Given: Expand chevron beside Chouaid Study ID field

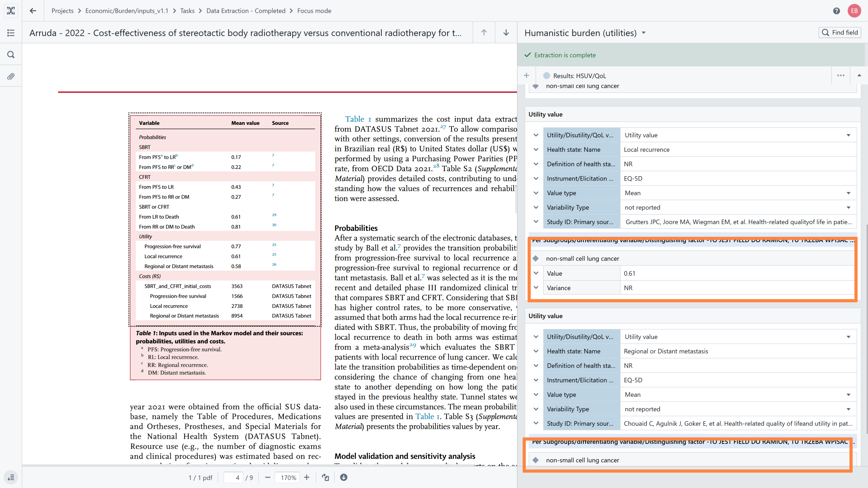Looking at the screenshot, I should (x=536, y=423).
